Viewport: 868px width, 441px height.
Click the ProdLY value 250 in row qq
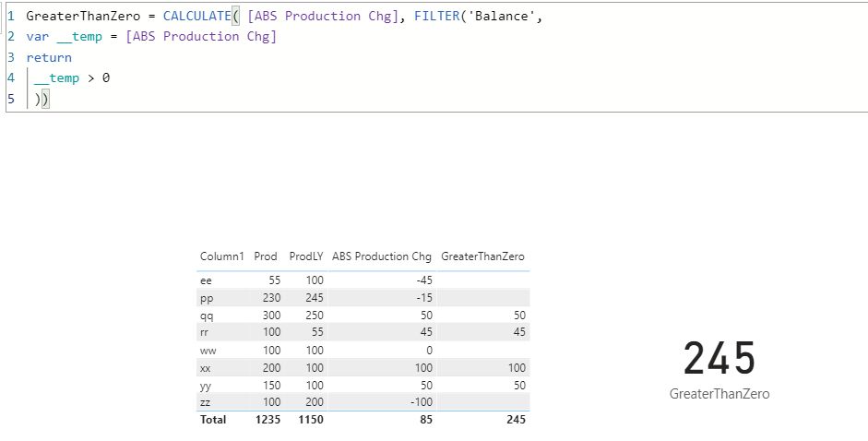[x=314, y=316]
